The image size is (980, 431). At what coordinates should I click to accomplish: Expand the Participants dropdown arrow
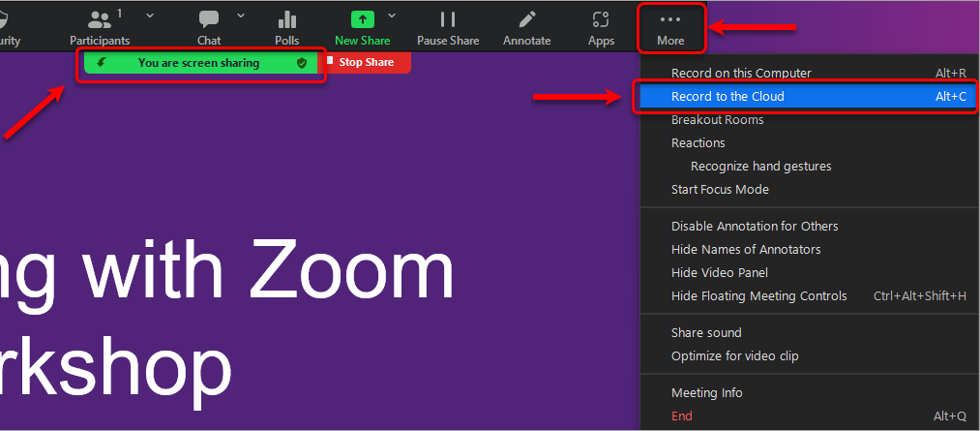150,15
